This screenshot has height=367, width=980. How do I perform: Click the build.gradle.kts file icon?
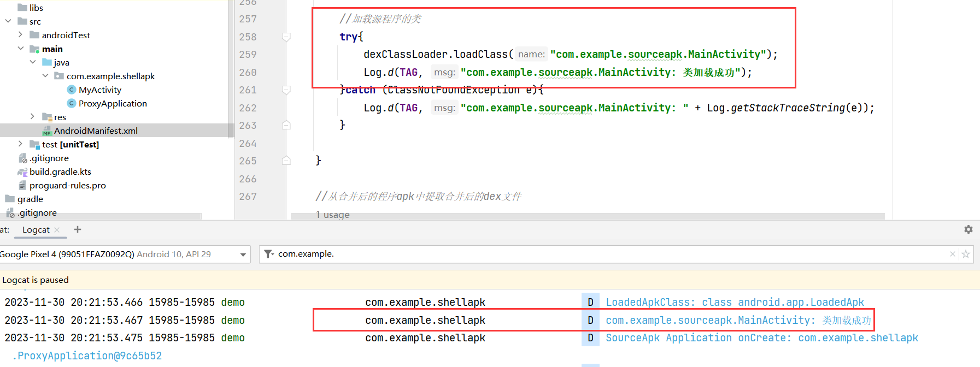click(x=22, y=171)
